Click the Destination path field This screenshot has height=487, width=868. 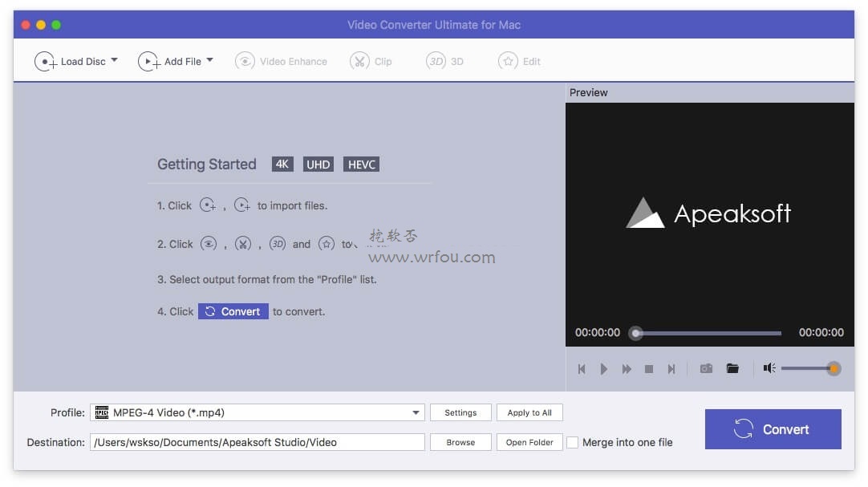tap(258, 442)
